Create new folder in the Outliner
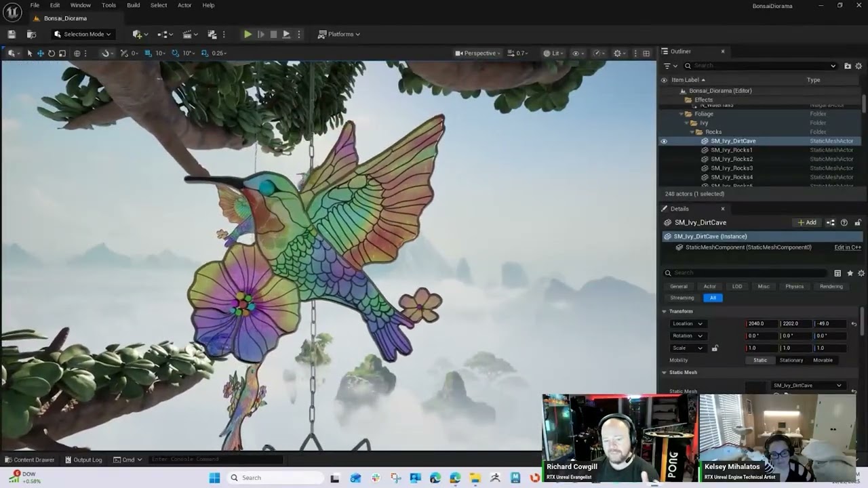This screenshot has height=488, width=868. (x=848, y=66)
